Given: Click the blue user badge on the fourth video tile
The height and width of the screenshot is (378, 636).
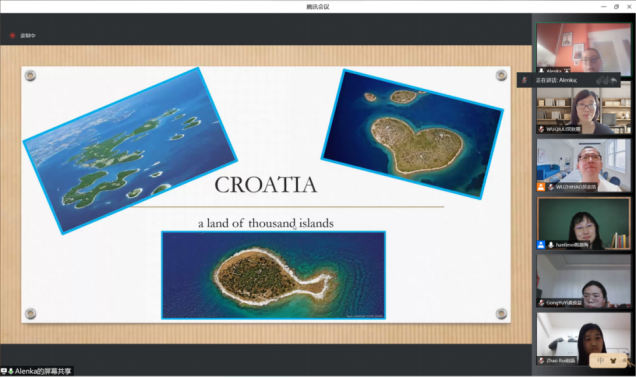Looking at the screenshot, I should click(541, 245).
